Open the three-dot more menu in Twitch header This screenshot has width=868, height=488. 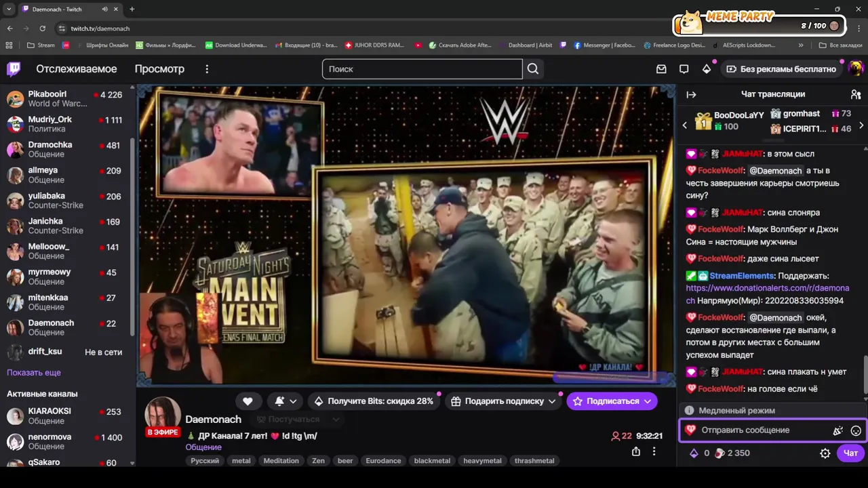pyautogui.click(x=207, y=69)
